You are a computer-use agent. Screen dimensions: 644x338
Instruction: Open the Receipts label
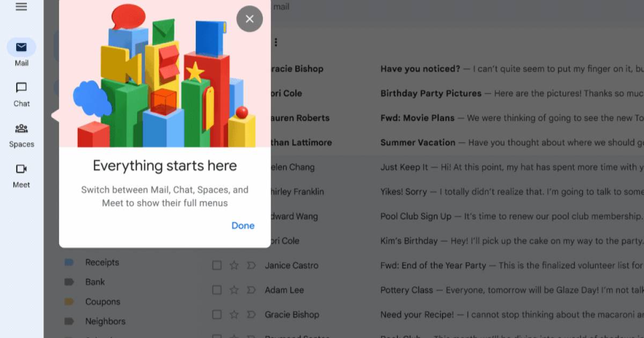click(102, 262)
